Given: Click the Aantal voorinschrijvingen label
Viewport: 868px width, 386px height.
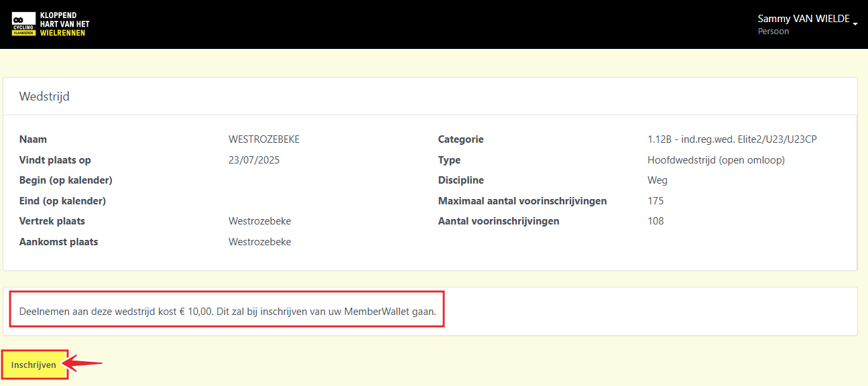Looking at the screenshot, I should [499, 221].
